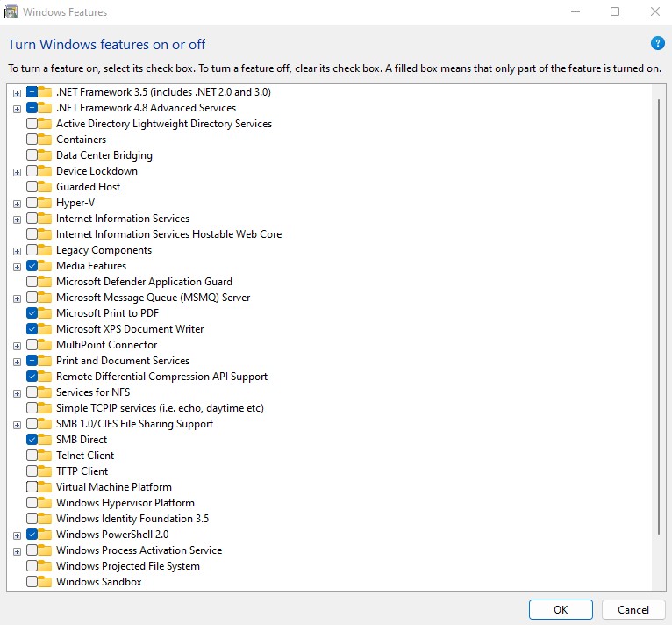
Task: Expand the .NET Framework 3.5 node
Action: pos(17,92)
